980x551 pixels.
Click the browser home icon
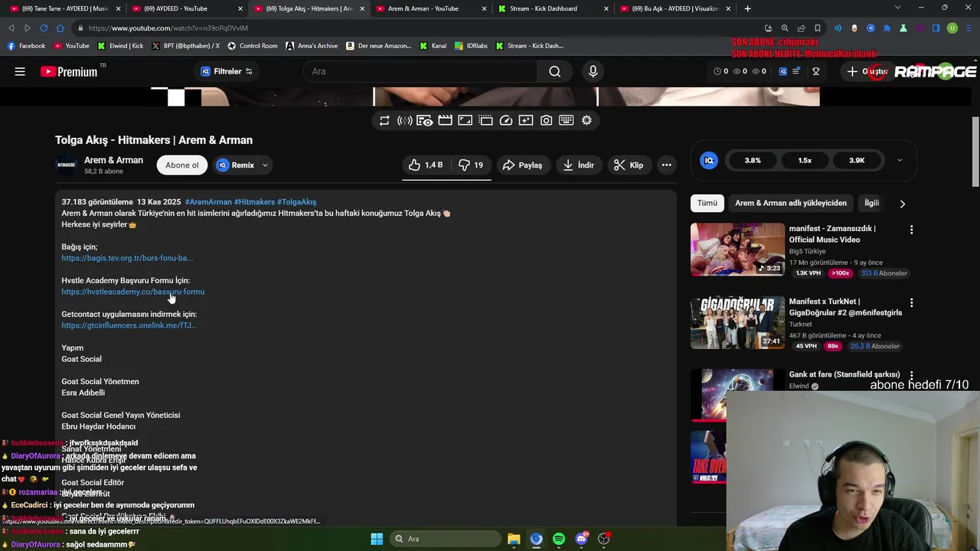pyautogui.click(x=60, y=28)
